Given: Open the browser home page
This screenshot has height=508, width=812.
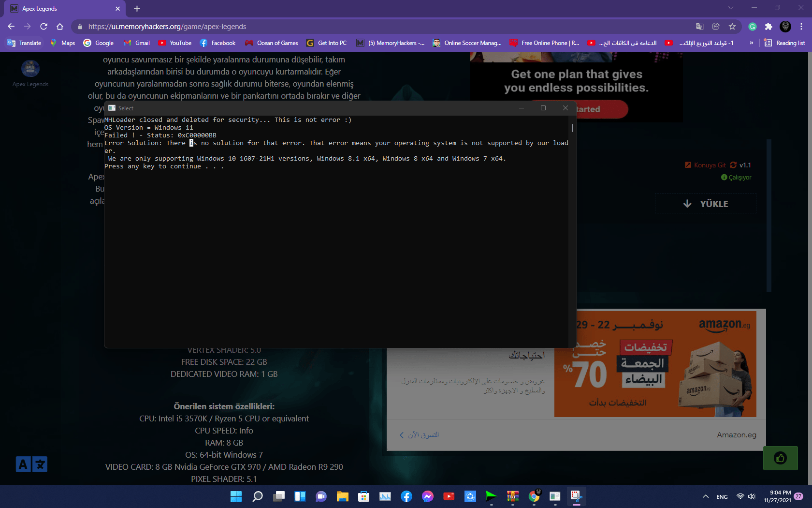Looking at the screenshot, I should tap(60, 27).
